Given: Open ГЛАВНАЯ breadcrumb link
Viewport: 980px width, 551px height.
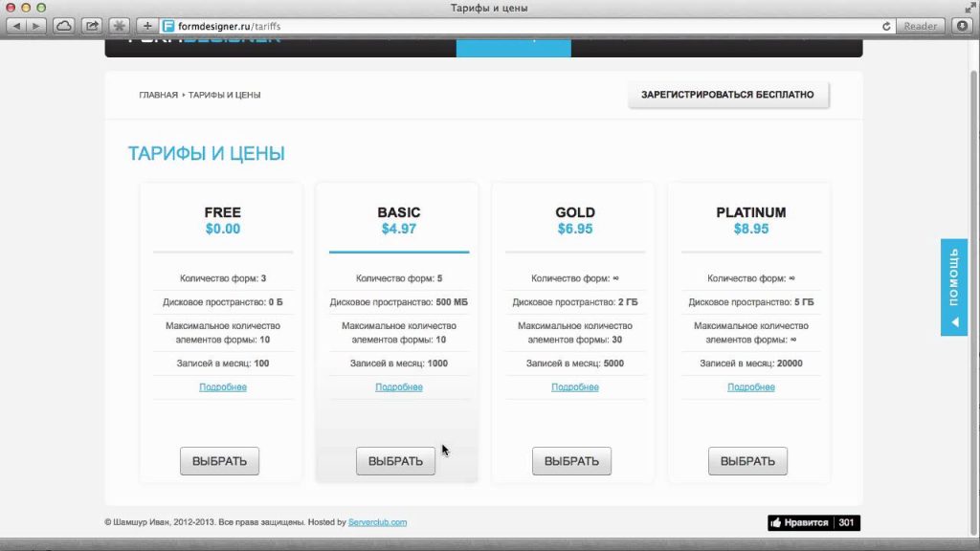Looking at the screenshot, I should click(158, 96).
